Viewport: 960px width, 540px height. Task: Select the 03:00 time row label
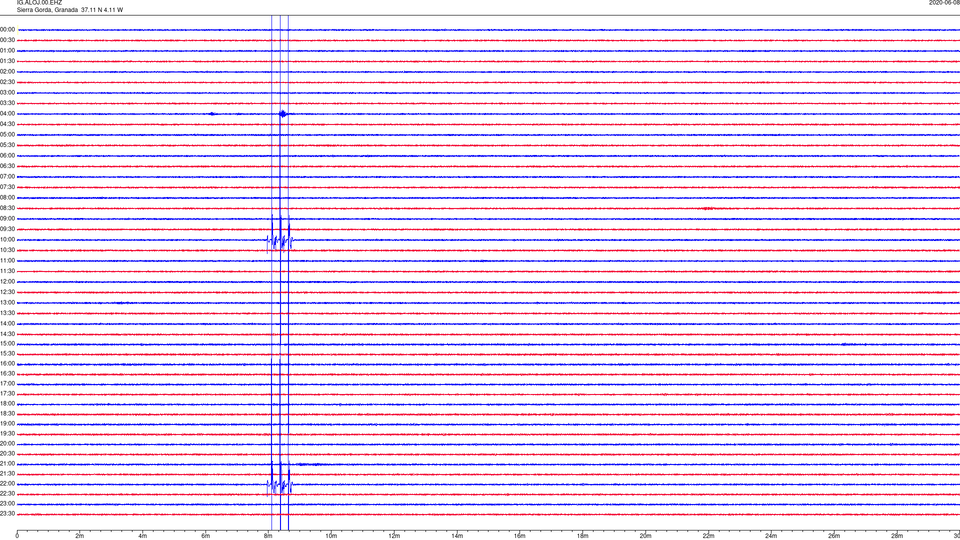(7, 92)
